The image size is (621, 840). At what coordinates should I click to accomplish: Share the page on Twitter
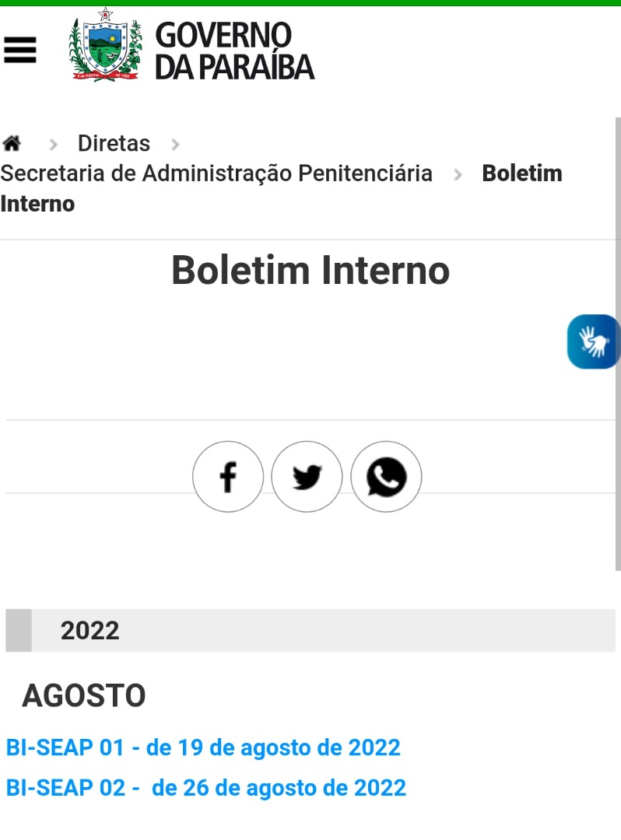tap(307, 477)
